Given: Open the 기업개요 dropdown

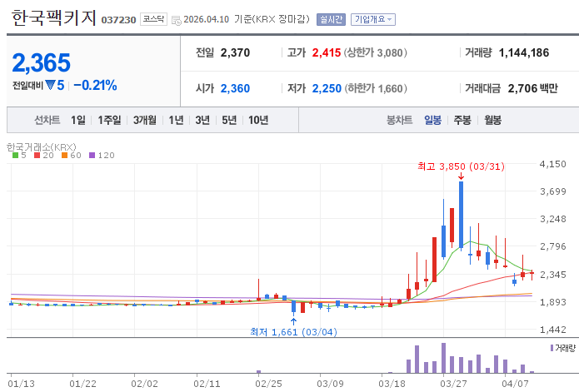Looking at the screenshot, I should [373, 19].
